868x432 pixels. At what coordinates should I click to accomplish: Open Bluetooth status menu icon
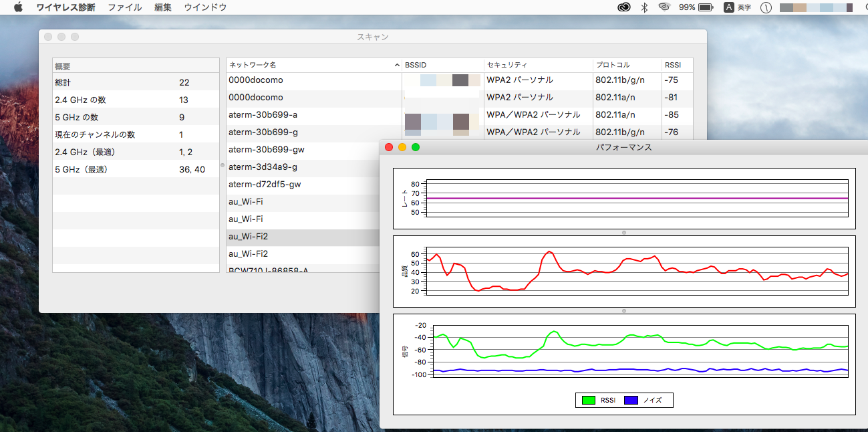644,7
